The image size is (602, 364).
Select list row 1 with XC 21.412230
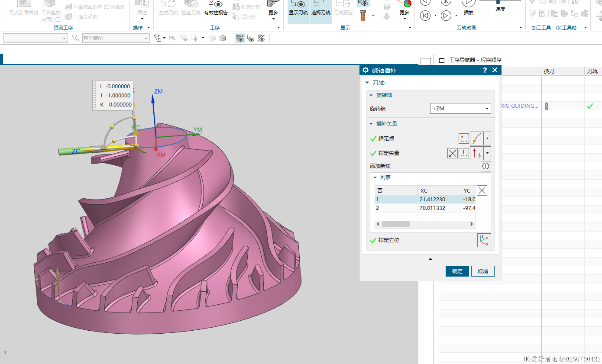(425, 200)
